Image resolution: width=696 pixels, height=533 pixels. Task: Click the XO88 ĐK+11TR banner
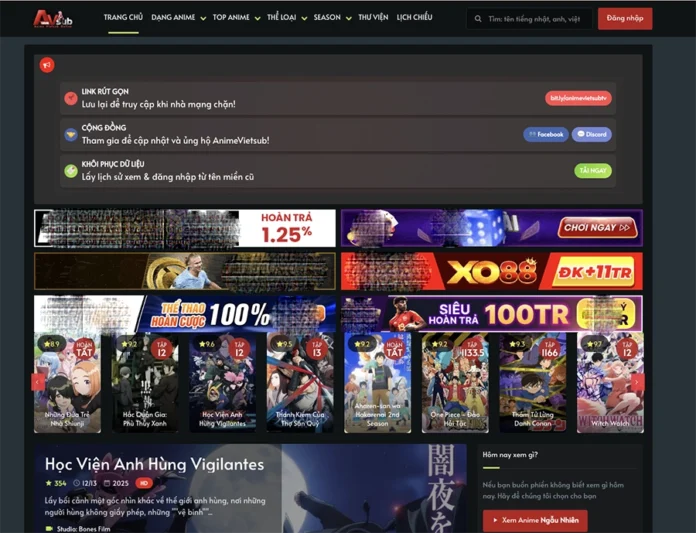(x=492, y=271)
